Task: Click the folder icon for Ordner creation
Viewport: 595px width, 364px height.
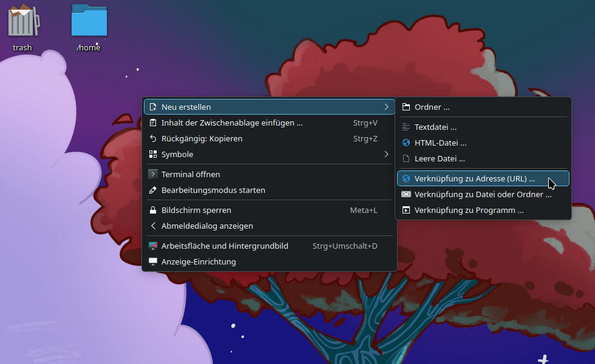Action: (405, 107)
